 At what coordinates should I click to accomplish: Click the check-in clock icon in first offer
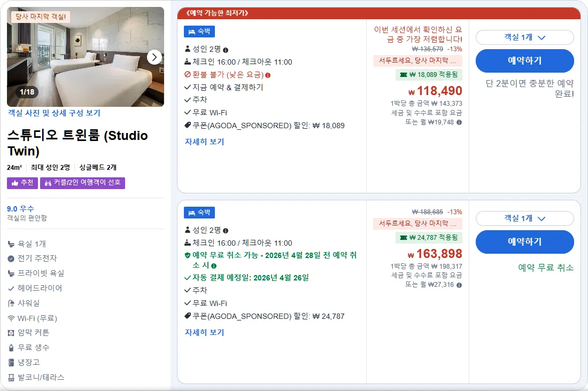pos(188,61)
